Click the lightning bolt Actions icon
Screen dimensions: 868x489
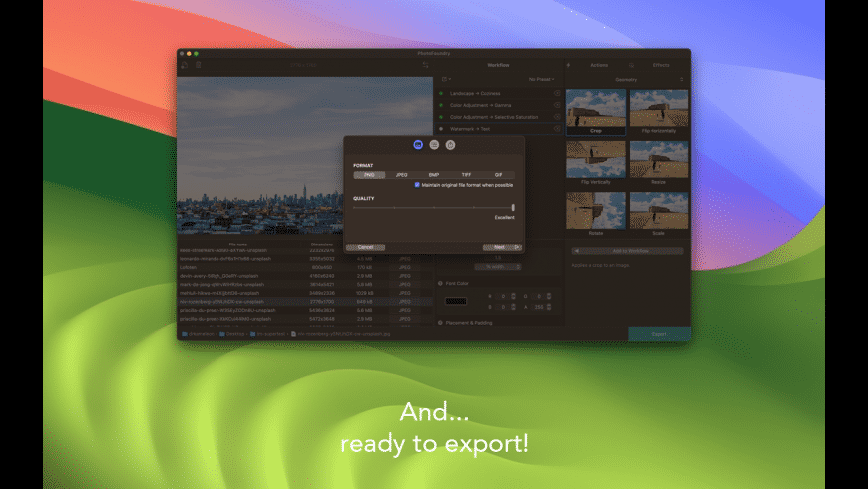(x=568, y=65)
